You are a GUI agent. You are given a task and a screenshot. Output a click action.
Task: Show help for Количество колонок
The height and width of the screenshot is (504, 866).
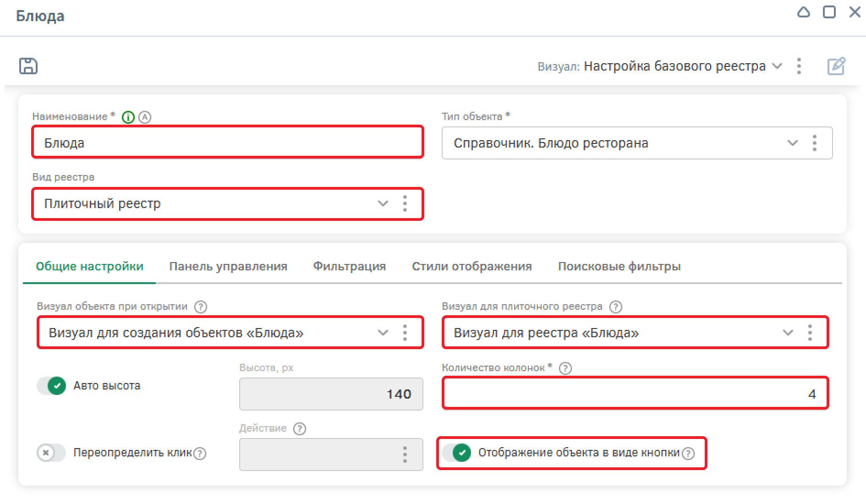tap(565, 368)
